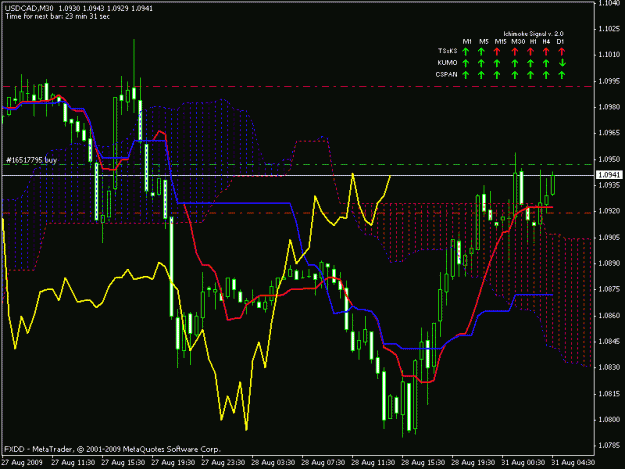Click the TSxKS H4 red up arrow
Viewport: 625px width, 469px height.
pos(546,51)
